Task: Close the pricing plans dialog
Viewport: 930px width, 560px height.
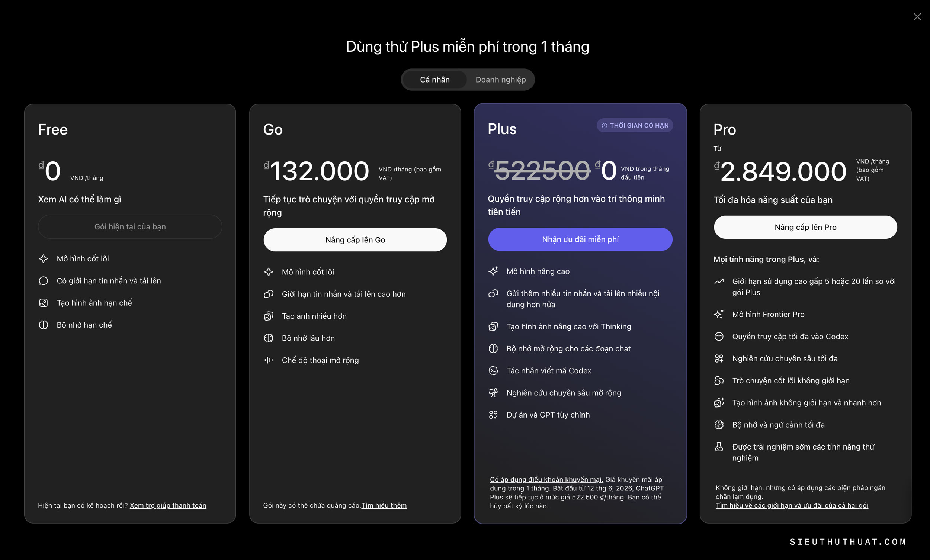Action: (x=917, y=17)
